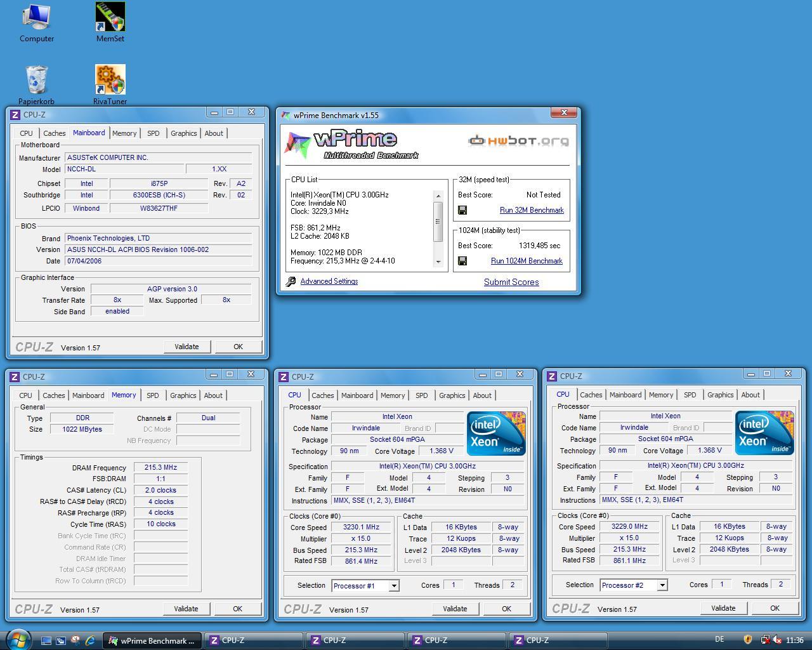Viewport: 812px width, 650px height.
Task: Click the wPrime Benchmark taskbar button
Action: point(153,640)
